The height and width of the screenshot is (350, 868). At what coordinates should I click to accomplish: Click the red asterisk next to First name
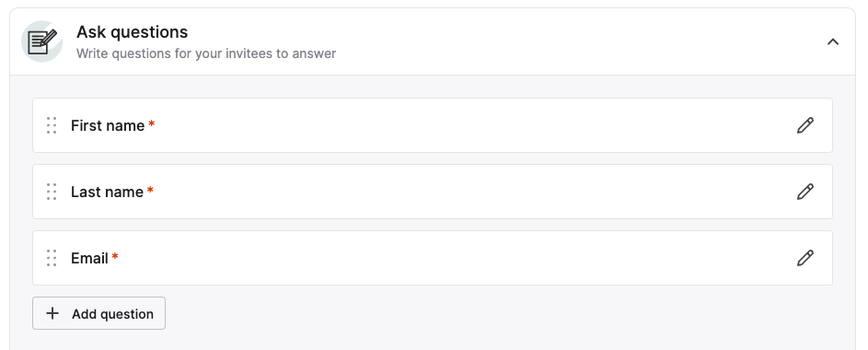click(x=151, y=124)
